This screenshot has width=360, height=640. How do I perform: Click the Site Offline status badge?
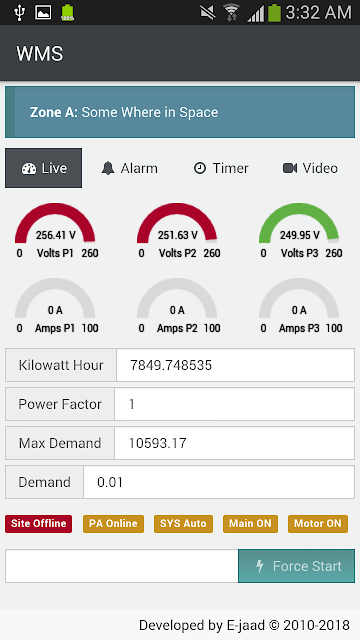pyautogui.click(x=38, y=524)
